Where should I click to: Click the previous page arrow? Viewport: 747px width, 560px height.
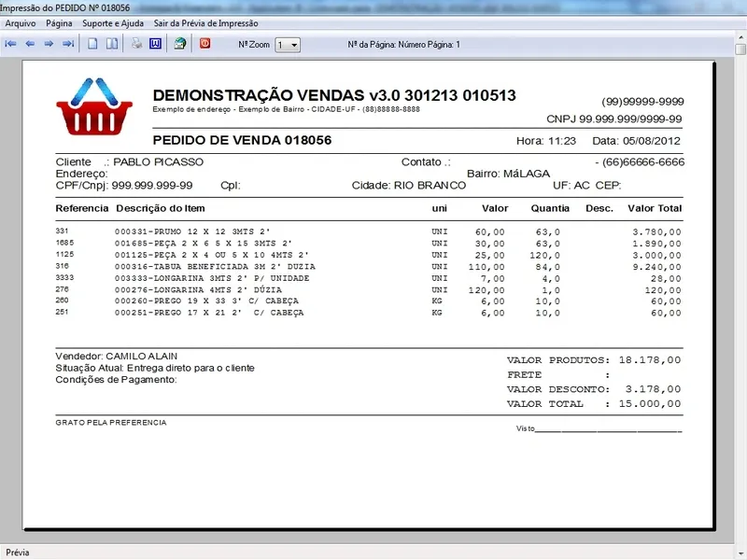[30, 44]
